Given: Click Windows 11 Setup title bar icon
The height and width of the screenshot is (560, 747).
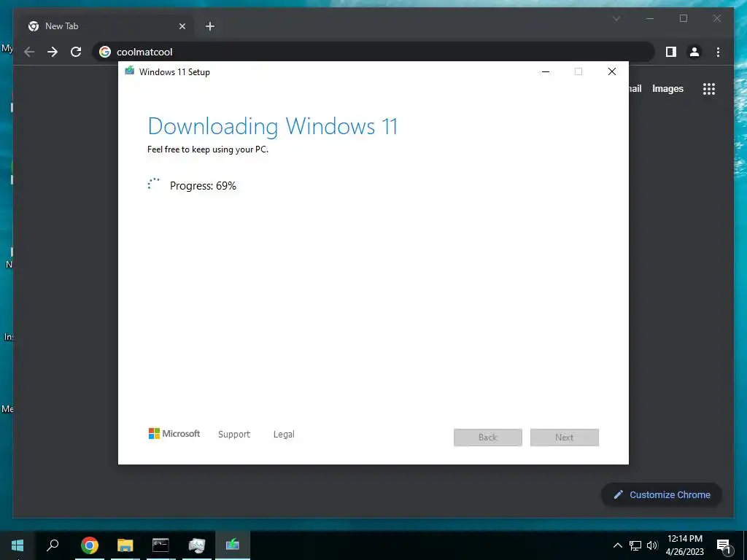Looking at the screenshot, I should point(129,71).
